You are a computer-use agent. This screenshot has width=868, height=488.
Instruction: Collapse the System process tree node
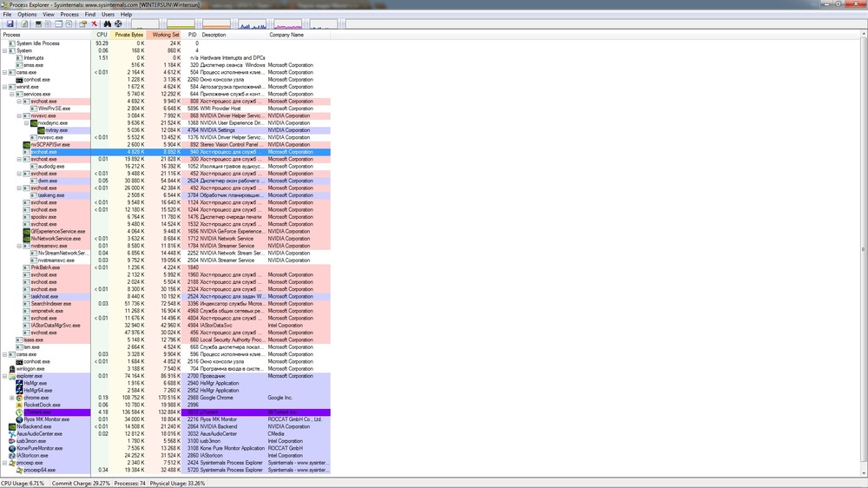pos(5,50)
